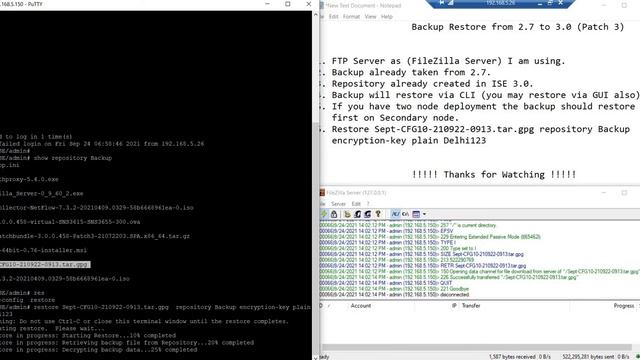Sort by the Progress column header
640x360 pixels.
point(624,306)
